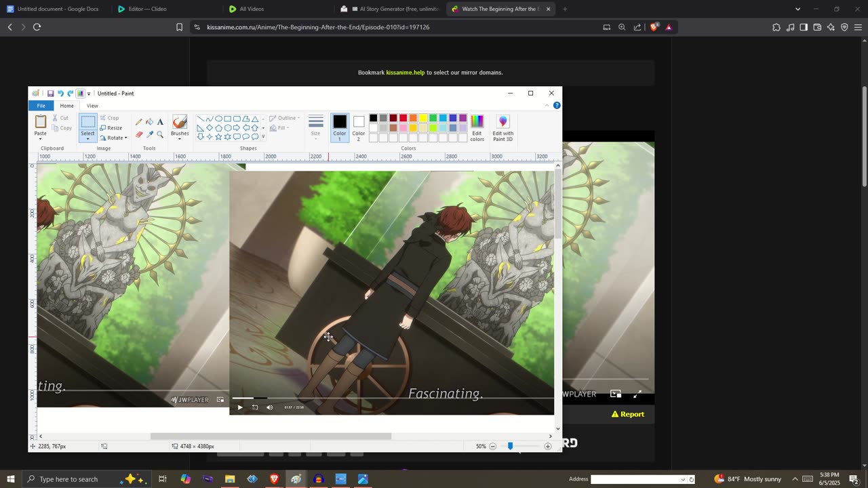Switch to Untitled document Google Docs tab
Viewport: 868px width, 488px height.
53,9
